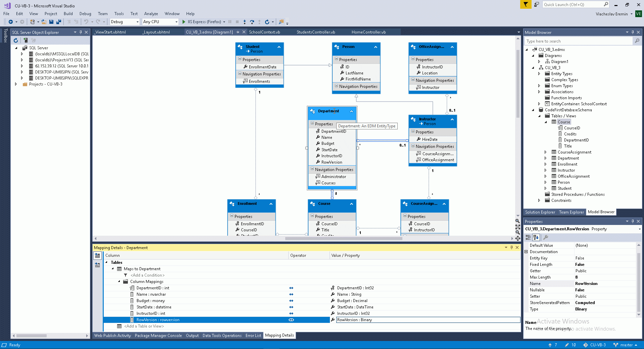Click the Undo arrow in the toolbar
This screenshot has width=644, height=349.
[x=86, y=22]
